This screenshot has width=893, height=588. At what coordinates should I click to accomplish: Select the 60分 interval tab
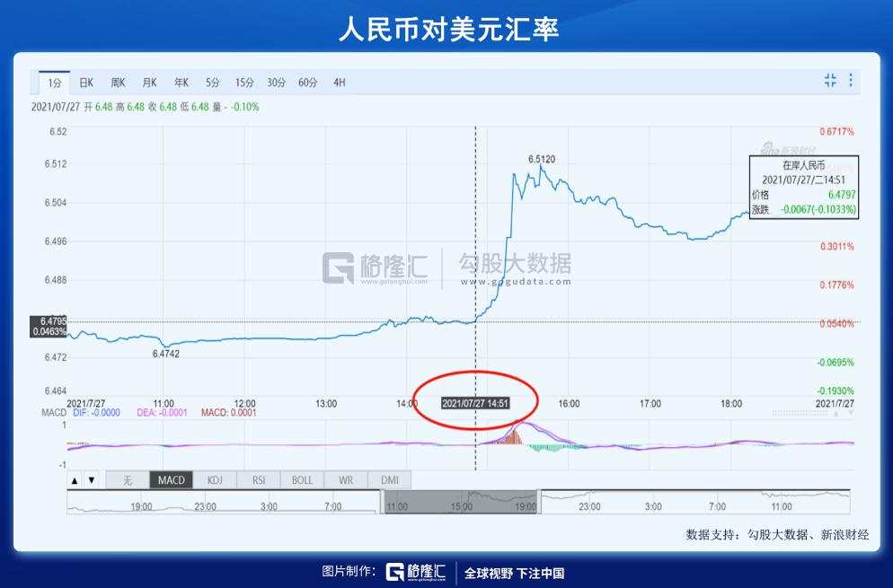(x=307, y=83)
